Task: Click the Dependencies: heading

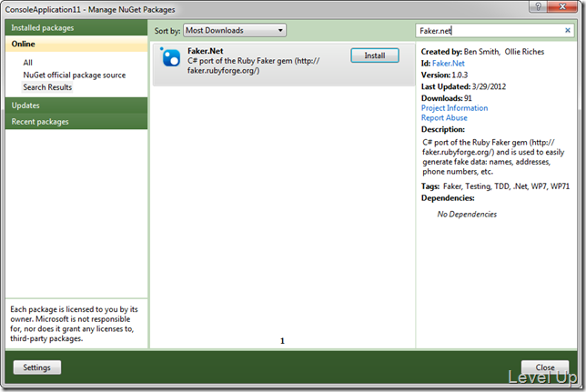Action: pos(448,198)
